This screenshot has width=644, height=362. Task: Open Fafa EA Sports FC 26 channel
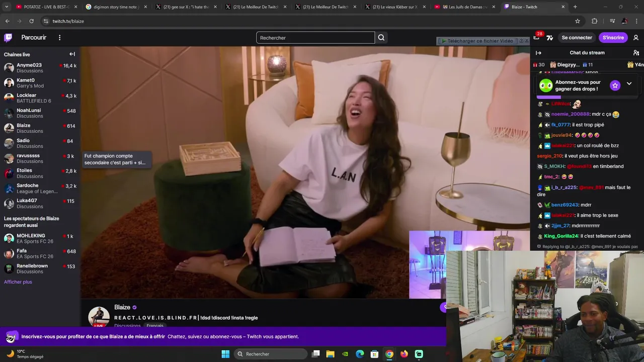click(40, 253)
